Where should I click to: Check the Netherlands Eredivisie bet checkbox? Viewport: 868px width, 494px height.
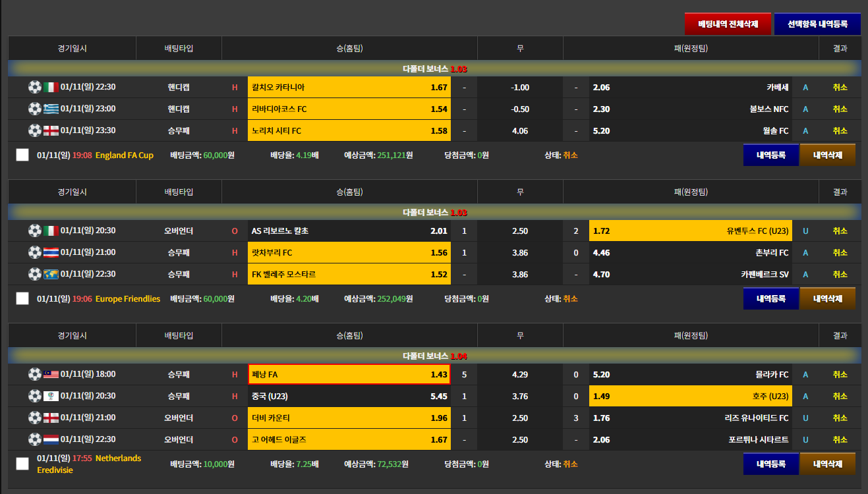pyautogui.click(x=22, y=464)
